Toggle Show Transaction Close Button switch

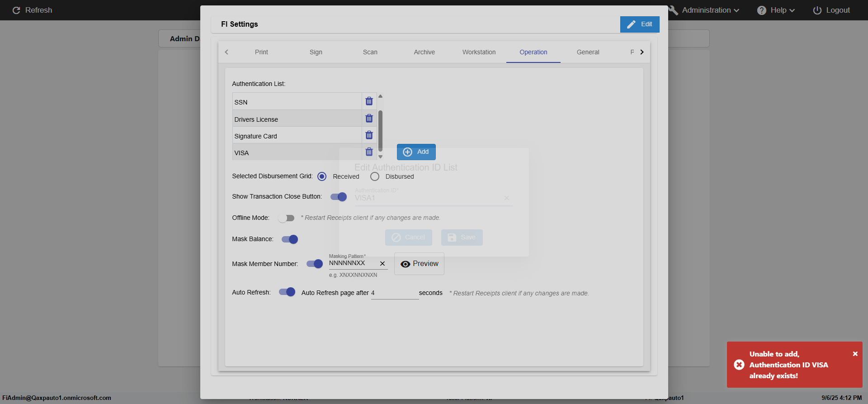click(339, 197)
